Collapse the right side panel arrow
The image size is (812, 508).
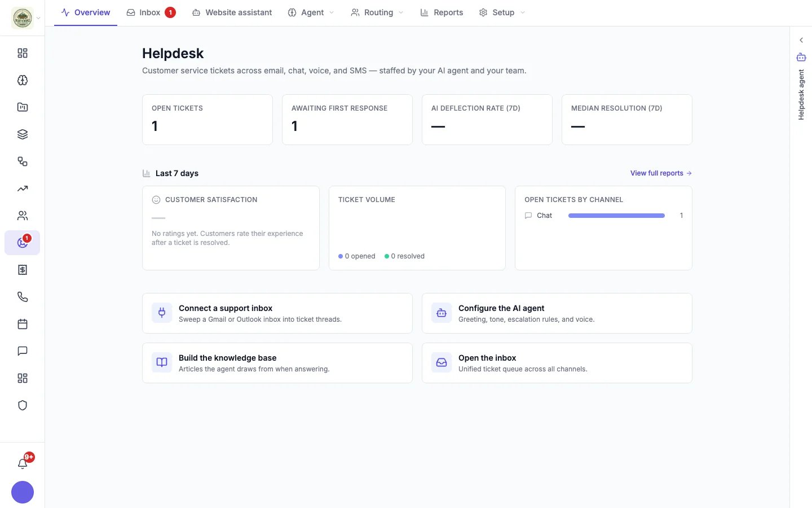[801, 40]
